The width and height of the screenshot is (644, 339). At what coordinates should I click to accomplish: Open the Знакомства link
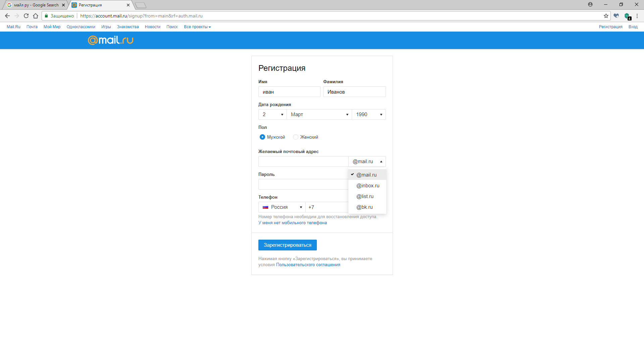point(128,27)
